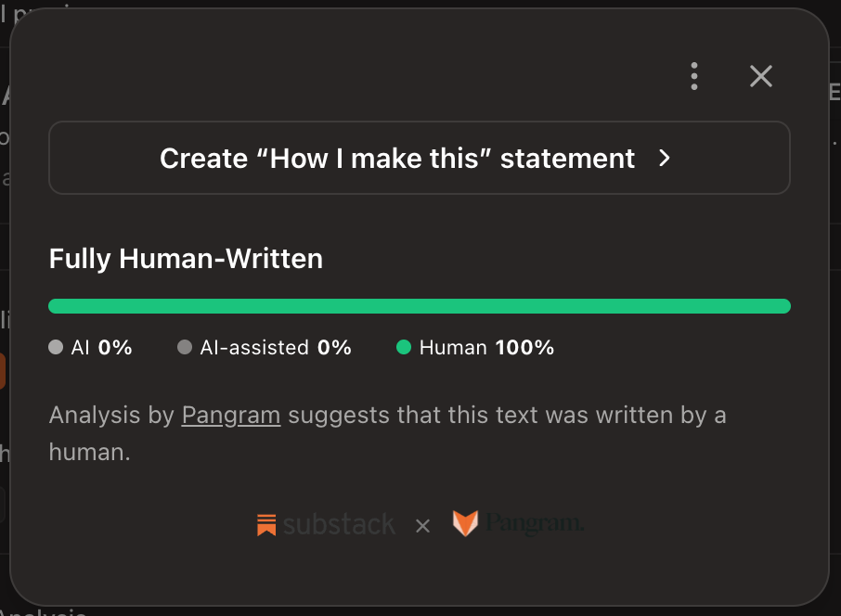841x616 pixels.
Task: Click the green dot beside Human
Action: point(404,347)
